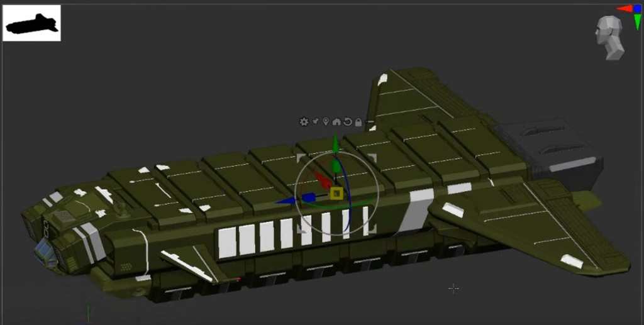Toggle the gizmo padlock lock icon
The height and width of the screenshot is (325, 644).
point(358,121)
